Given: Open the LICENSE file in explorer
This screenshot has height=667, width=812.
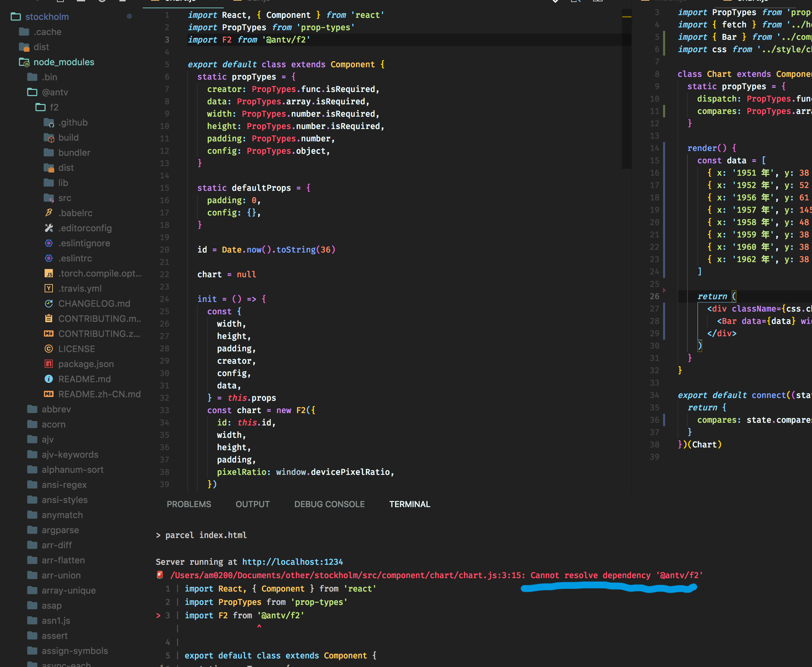Looking at the screenshot, I should [x=77, y=349].
